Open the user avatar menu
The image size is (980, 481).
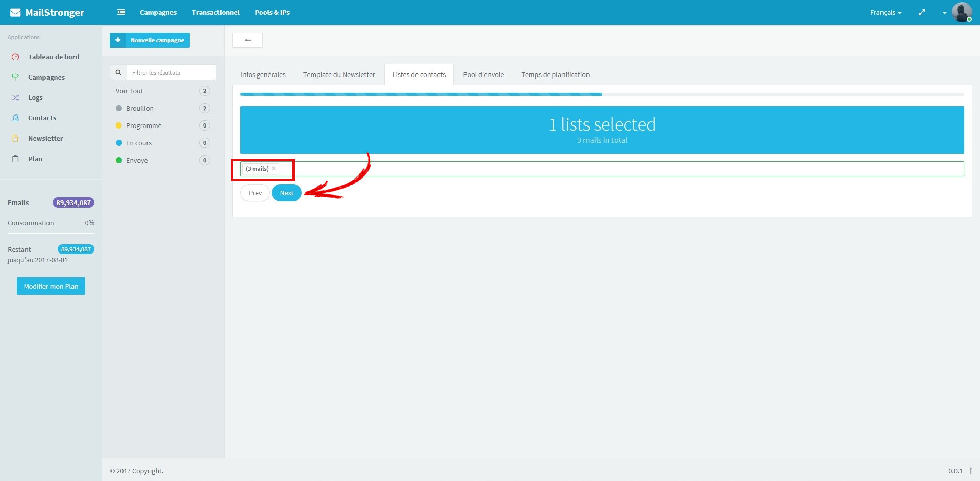point(962,12)
